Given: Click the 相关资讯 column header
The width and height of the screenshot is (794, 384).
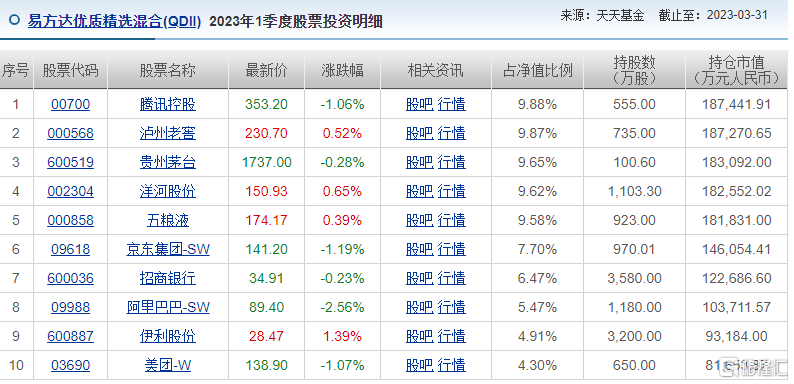Looking at the screenshot, I should [435, 70].
